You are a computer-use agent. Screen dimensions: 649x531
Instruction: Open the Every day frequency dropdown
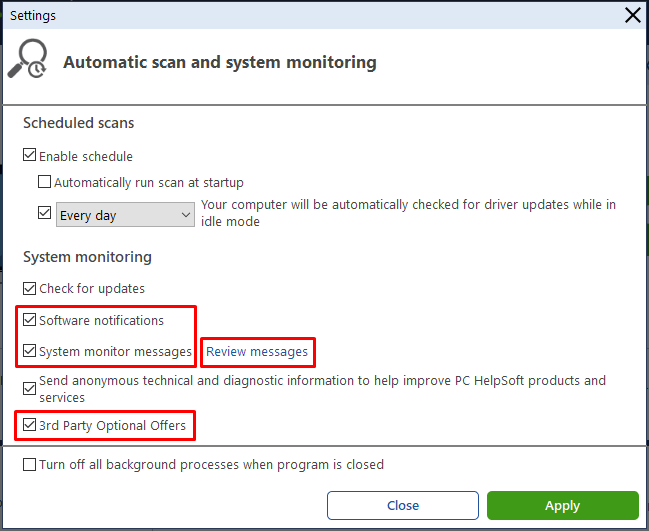(125, 215)
